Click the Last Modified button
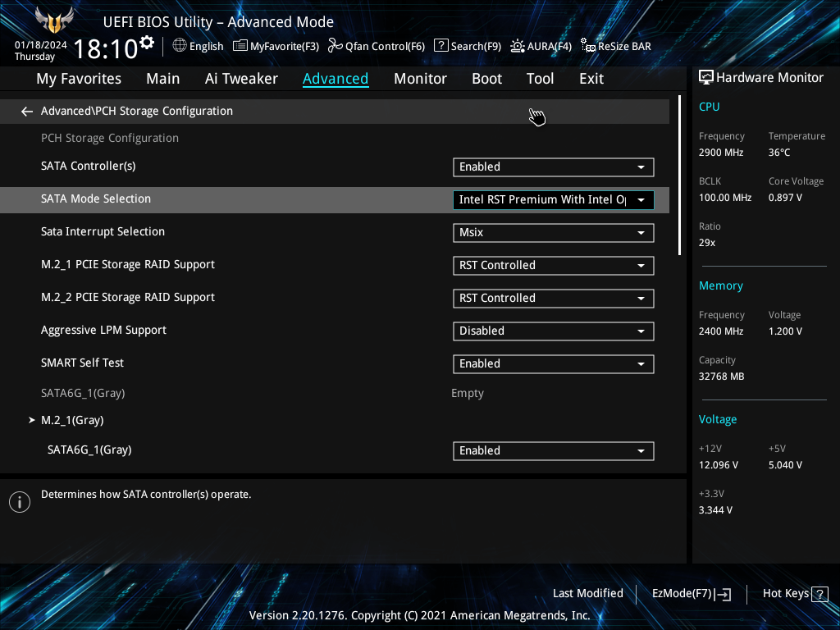 pos(587,594)
